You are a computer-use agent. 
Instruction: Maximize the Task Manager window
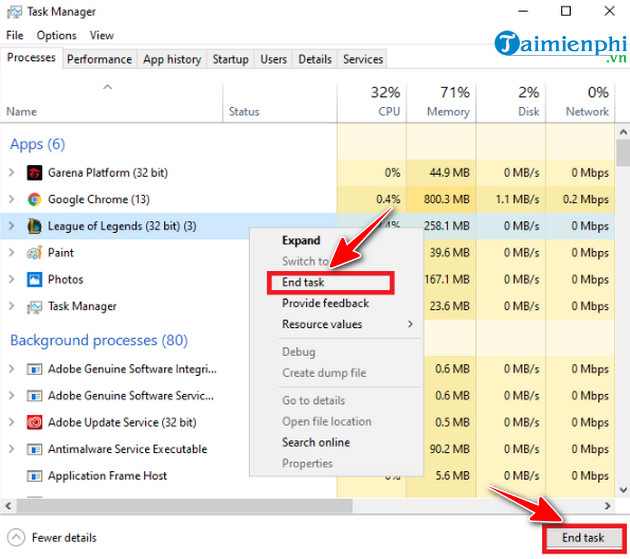pyautogui.click(x=566, y=11)
